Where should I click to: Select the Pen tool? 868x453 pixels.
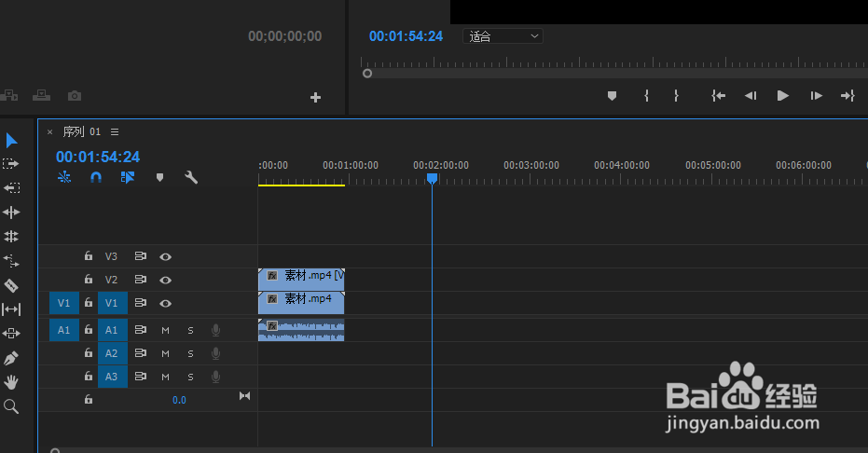(11, 358)
